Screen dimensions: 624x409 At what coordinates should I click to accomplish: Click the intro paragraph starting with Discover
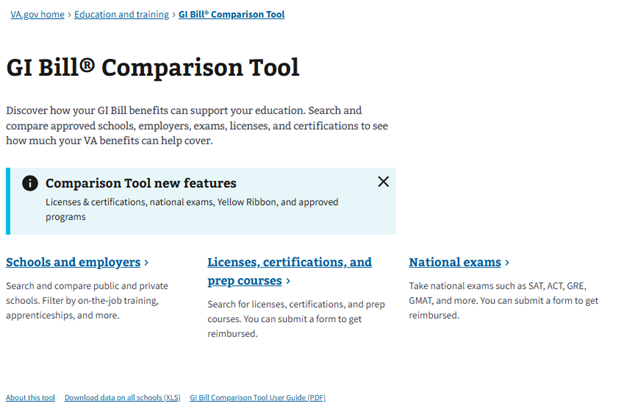coord(197,125)
